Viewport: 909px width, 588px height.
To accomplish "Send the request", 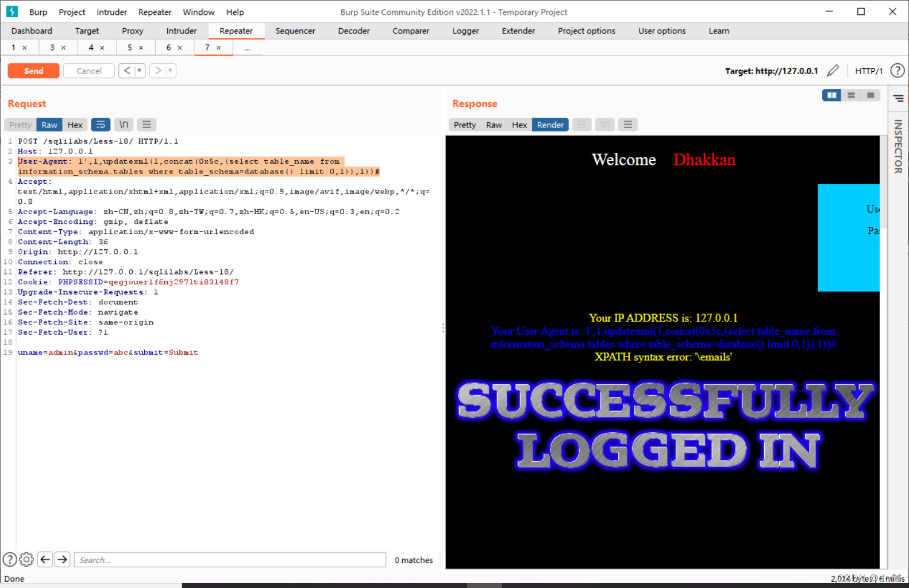I will pyautogui.click(x=33, y=71).
